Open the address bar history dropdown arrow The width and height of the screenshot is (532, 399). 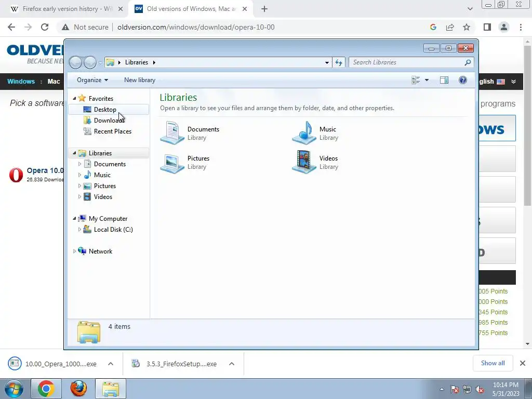click(x=327, y=62)
